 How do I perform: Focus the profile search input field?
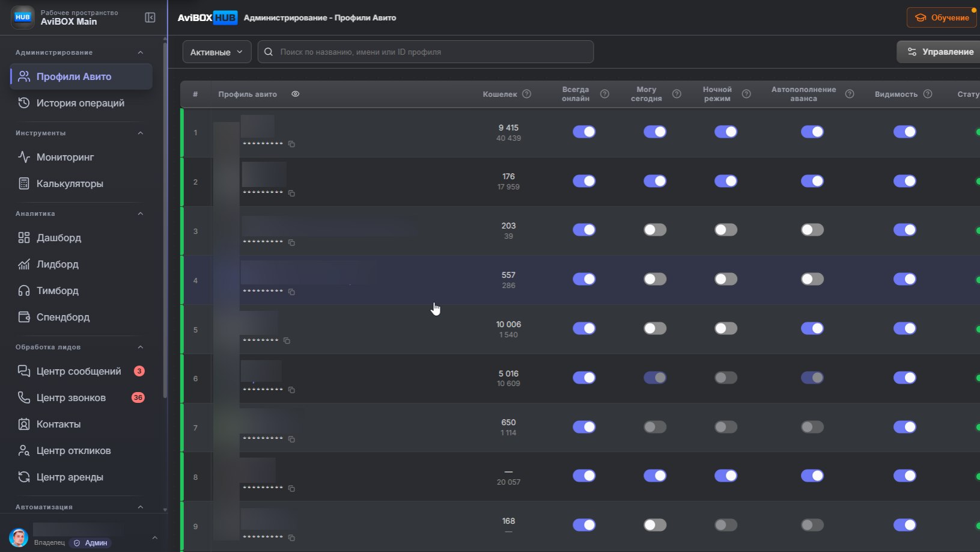click(425, 52)
